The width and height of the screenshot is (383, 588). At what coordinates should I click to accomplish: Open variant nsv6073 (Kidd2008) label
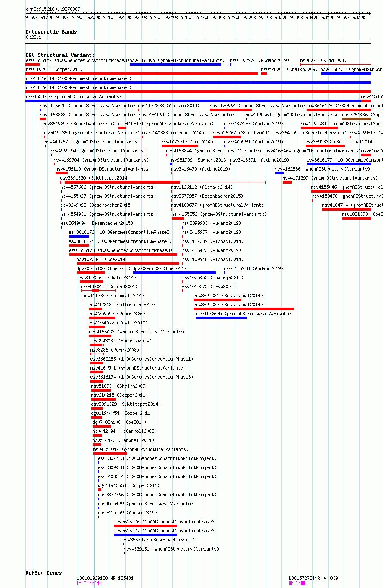323,60
